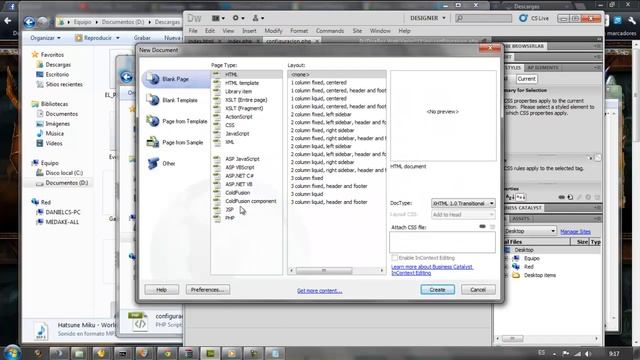This screenshot has width=640, height=360.
Task: Choose XSLT (Entire page) type
Action: pos(246,100)
